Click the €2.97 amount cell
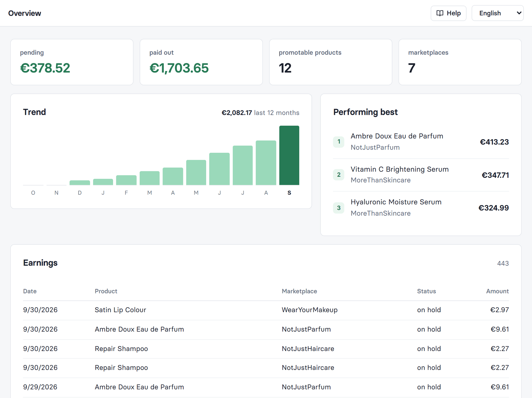532x398 pixels. click(499, 310)
